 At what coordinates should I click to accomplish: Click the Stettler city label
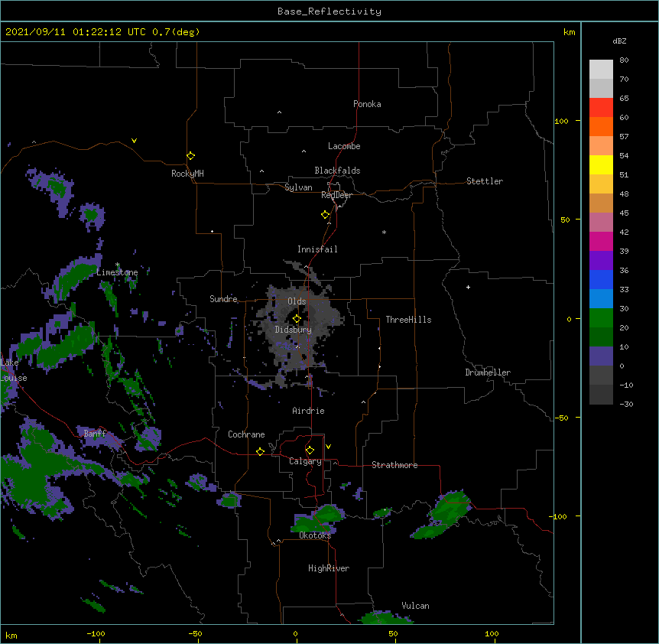(x=485, y=181)
